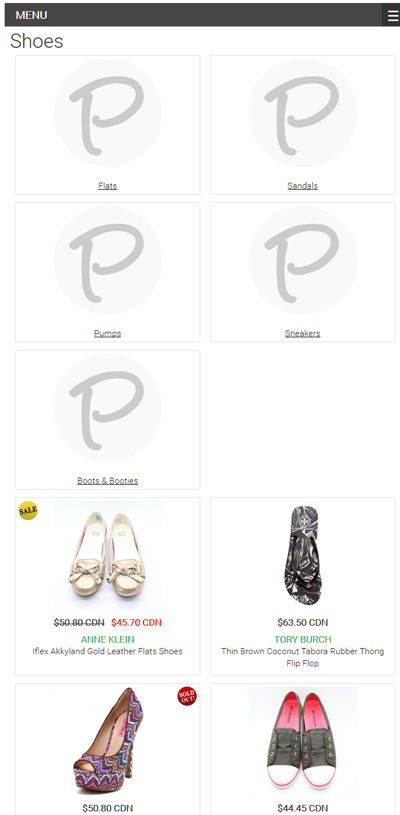
Task: Click the red SOLD OUT badge
Action: coord(187,696)
